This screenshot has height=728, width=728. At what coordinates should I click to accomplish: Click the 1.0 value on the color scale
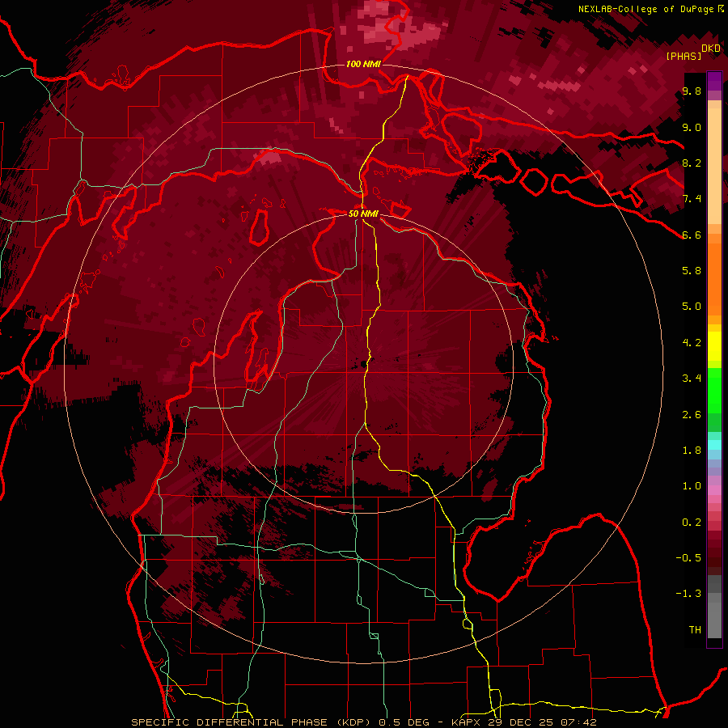coord(692,486)
